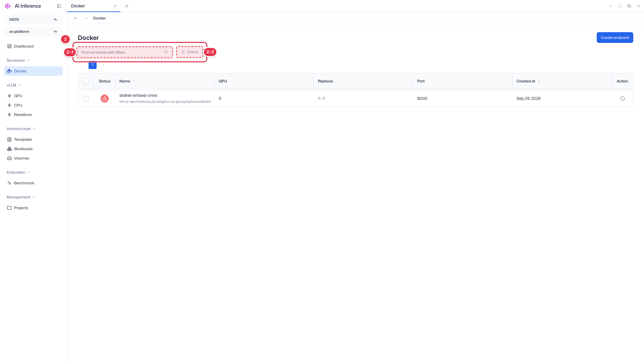Image resolution: width=644 pixels, height=362 pixels.
Task: Click the search magnifier icon
Action: coord(166,52)
